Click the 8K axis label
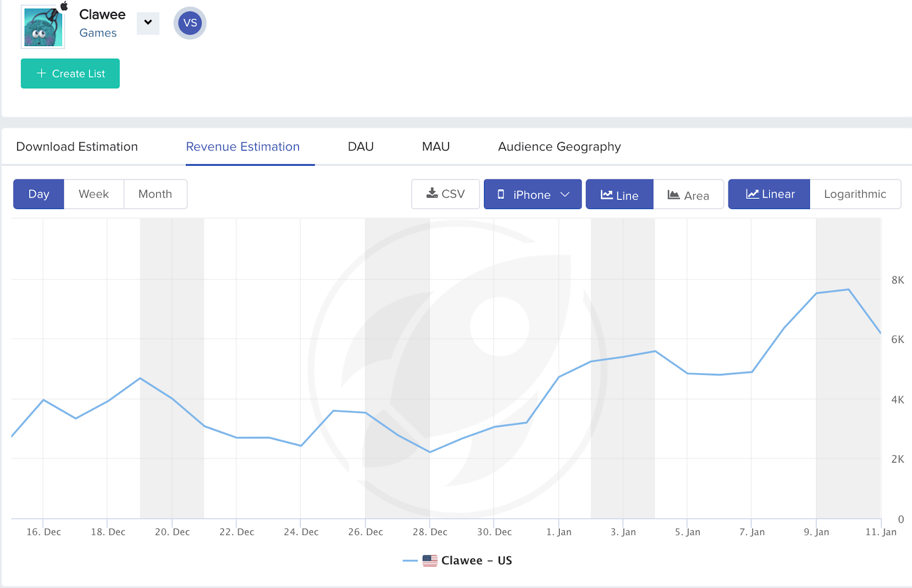 tap(898, 280)
